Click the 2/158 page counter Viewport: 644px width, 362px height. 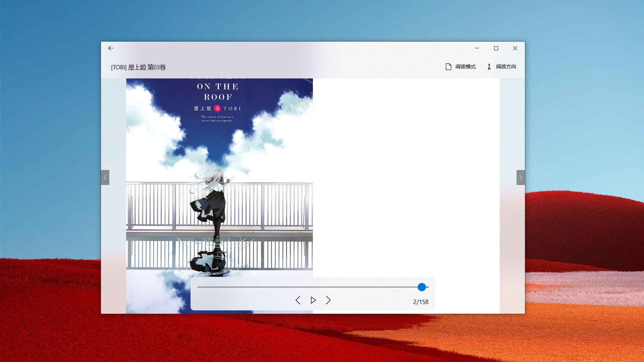click(421, 302)
